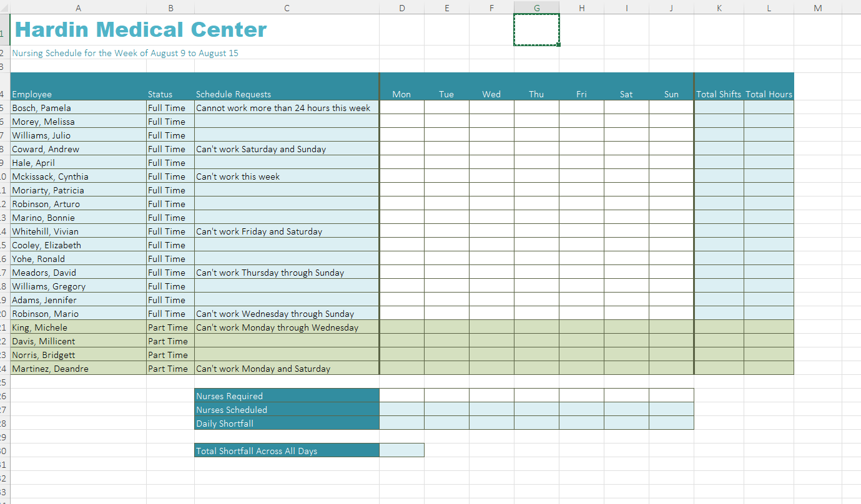Click the Whitehill, Vivian cell

click(x=79, y=231)
